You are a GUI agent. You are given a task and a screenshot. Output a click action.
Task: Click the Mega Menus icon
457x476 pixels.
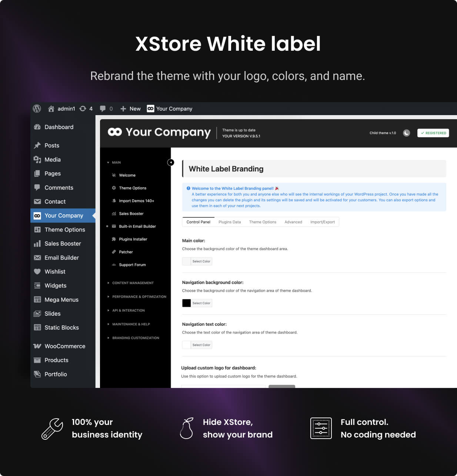[37, 299]
